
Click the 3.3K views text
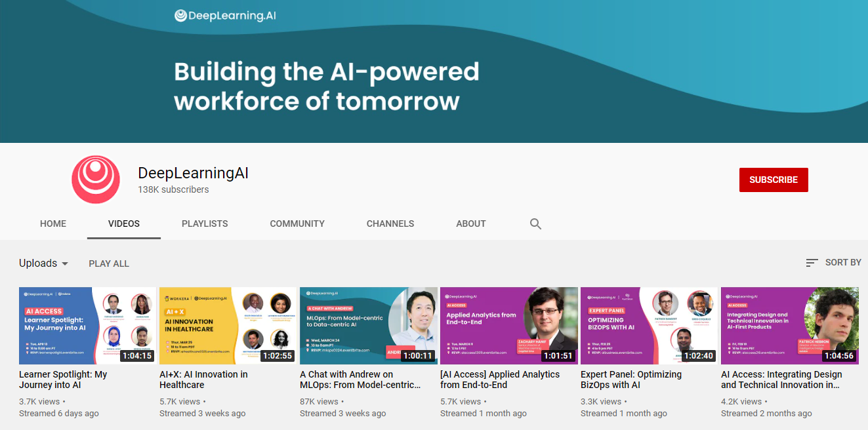(x=601, y=401)
